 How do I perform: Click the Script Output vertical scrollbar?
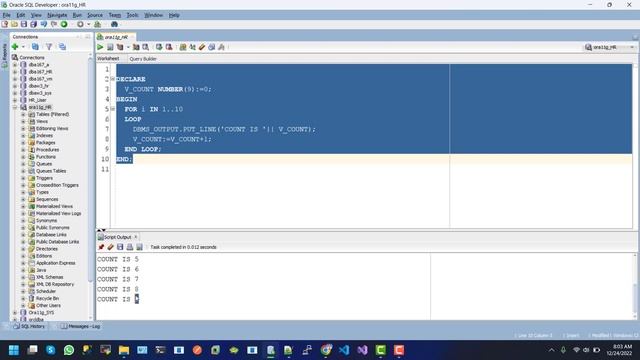[635, 286]
